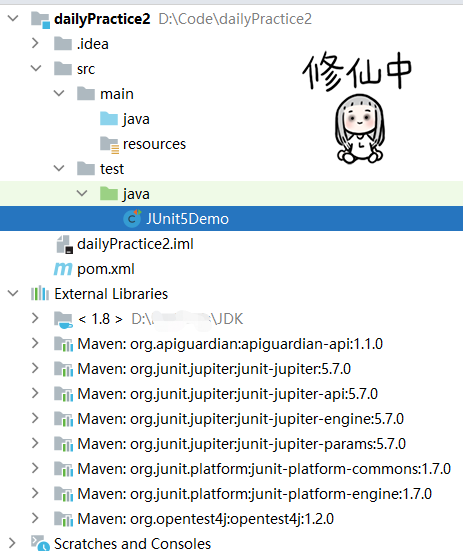Select Maven: org.apiguardian:apiguardian-api:1.1.0
Screen dimensions: 463x551
[230, 344]
